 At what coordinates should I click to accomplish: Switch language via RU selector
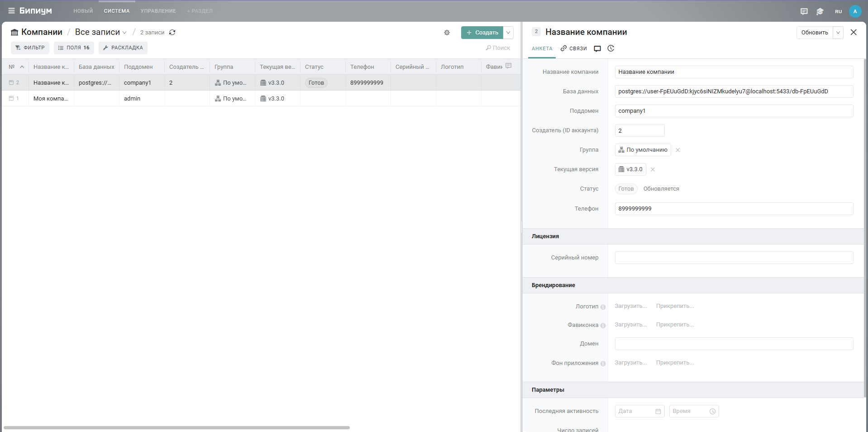coord(838,12)
